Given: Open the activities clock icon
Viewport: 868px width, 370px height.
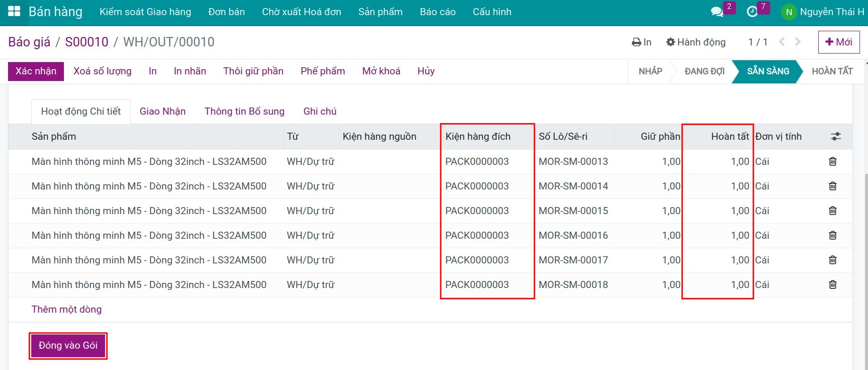Looking at the screenshot, I should tap(752, 12).
